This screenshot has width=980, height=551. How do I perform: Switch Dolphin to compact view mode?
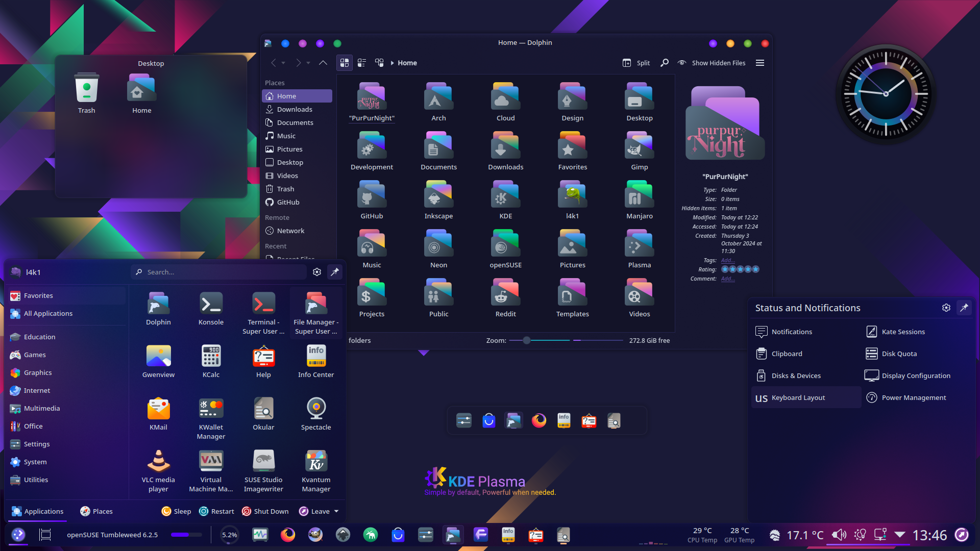click(362, 63)
